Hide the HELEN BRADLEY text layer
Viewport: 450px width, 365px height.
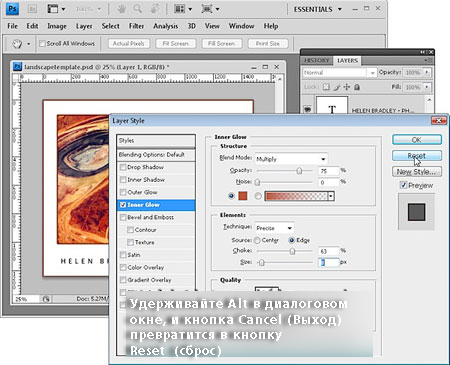coord(307,109)
